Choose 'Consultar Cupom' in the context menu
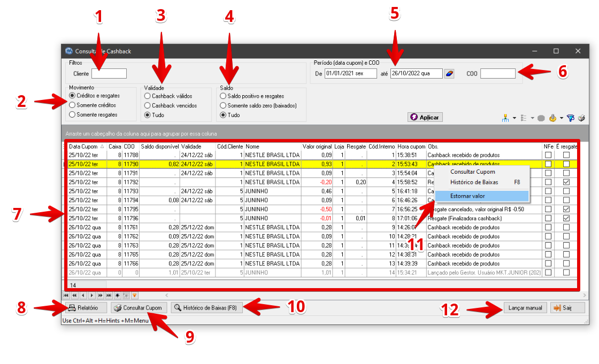The width and height of the screenshot is (599, 364). 482,172
